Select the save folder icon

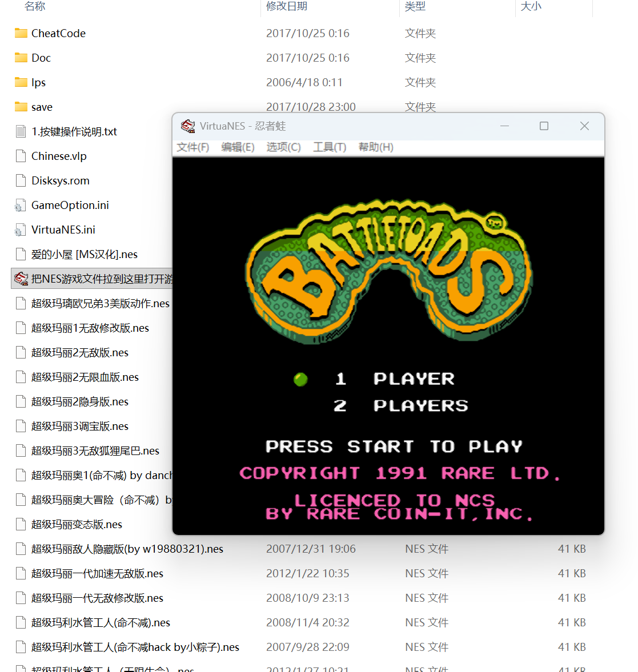pos(21,107)
